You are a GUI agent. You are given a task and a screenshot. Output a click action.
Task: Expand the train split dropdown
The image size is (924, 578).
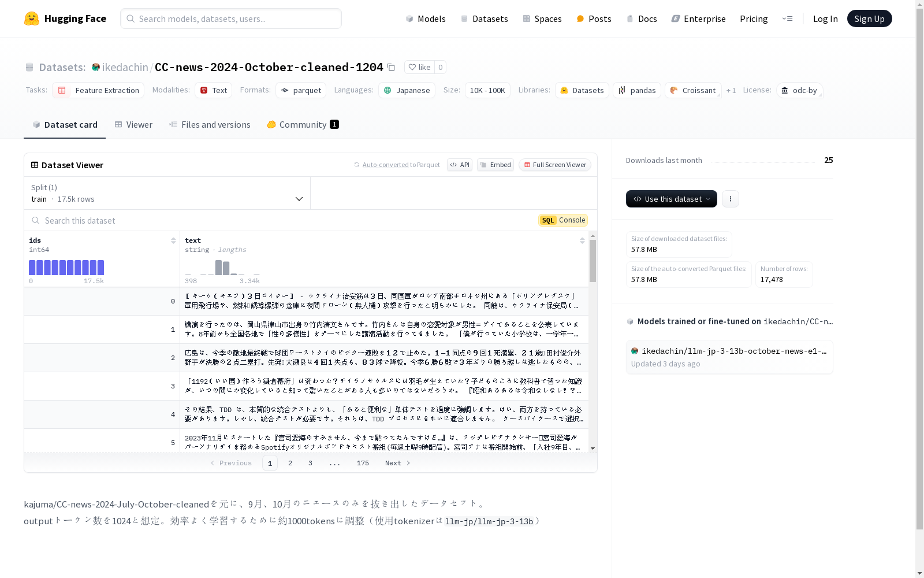tap(167, 193)
